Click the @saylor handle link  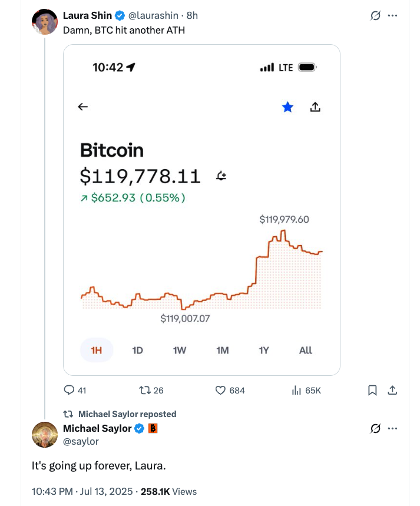click(x=81, y=441)
